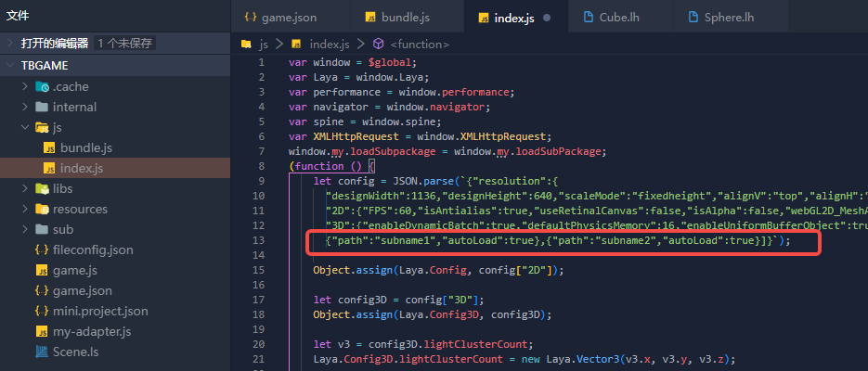868x371 pixels.
Task: Click the Scene.ls file icon
Action: point(42,352)
